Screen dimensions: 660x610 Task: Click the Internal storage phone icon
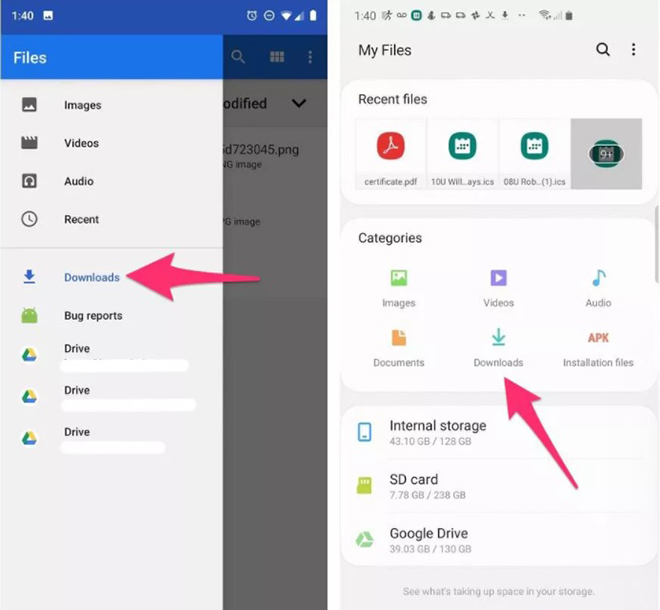click(365, 432)
